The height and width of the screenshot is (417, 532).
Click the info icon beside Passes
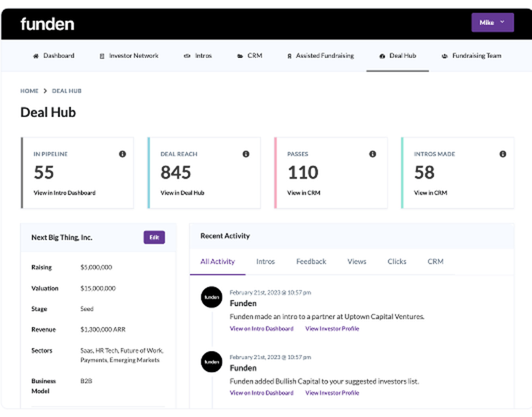coord(372,154)
